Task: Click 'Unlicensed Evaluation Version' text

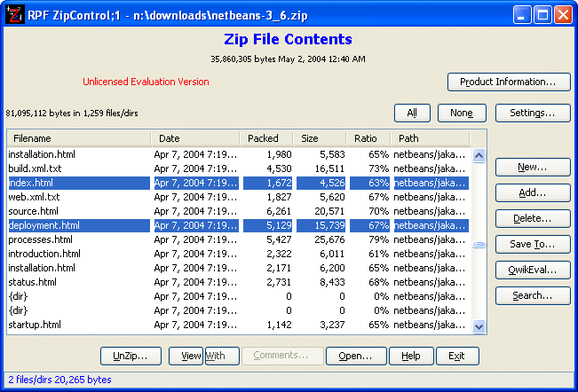Action: point(146,82)
